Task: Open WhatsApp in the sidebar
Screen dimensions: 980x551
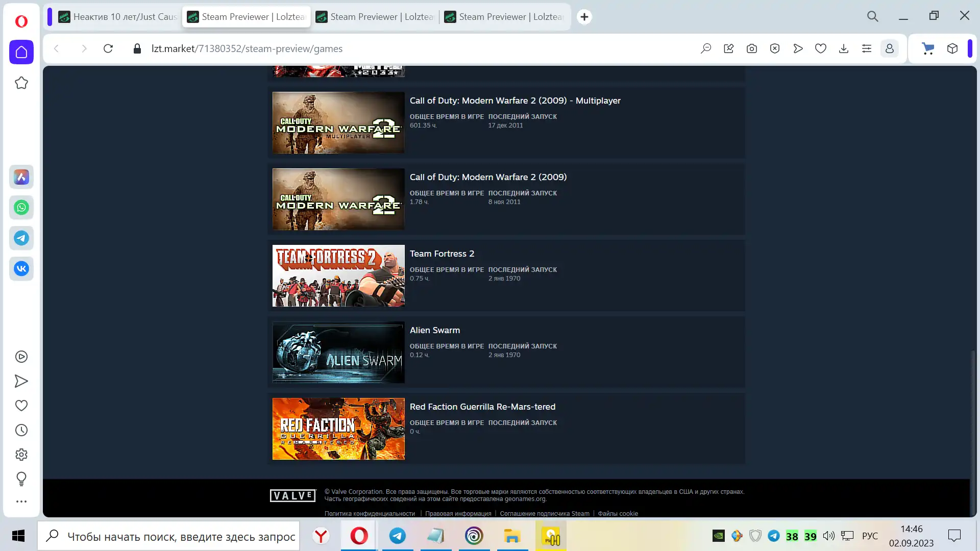Action: tap(21, 208)
